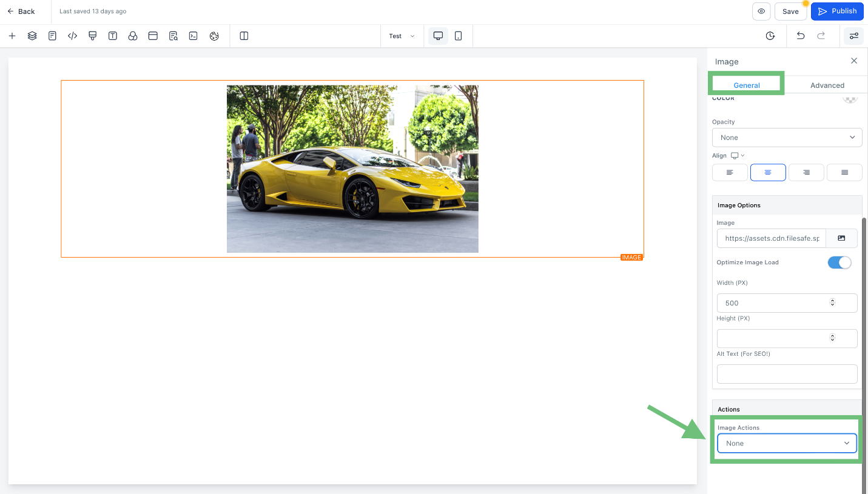Open the Image Actions dropdown
The width and height of the screenshot is (868, 494).
(787, 443)
